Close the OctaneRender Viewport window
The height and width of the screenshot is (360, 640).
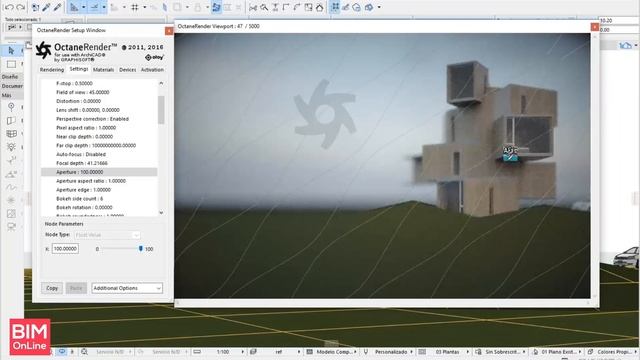tap(595, 27)
